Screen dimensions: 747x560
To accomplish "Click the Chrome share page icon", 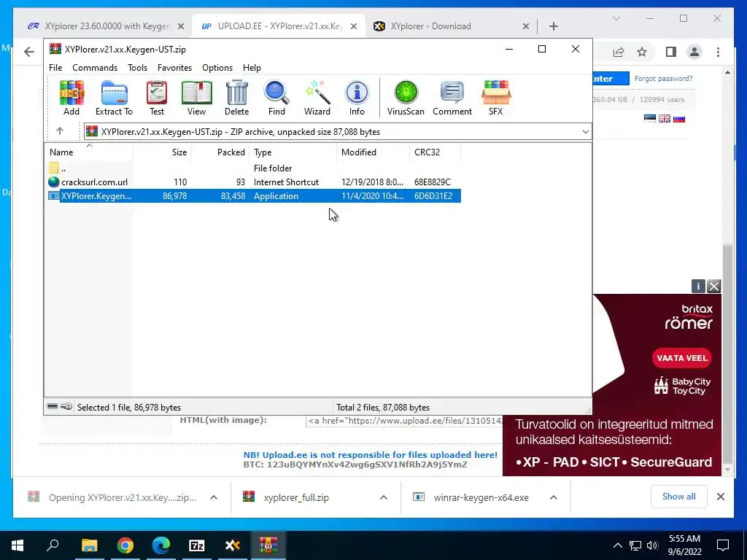I will [x=619, y=52].
